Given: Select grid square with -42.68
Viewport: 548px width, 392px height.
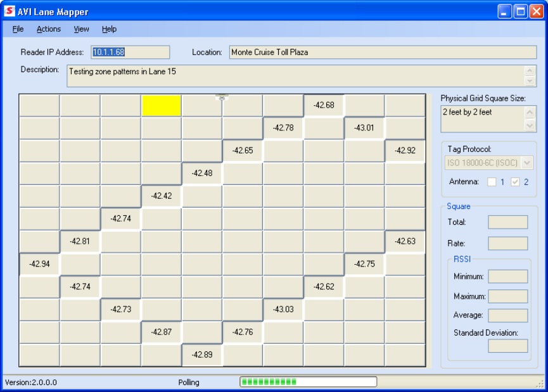Looking at the screenshot, I should click(324, 105).
